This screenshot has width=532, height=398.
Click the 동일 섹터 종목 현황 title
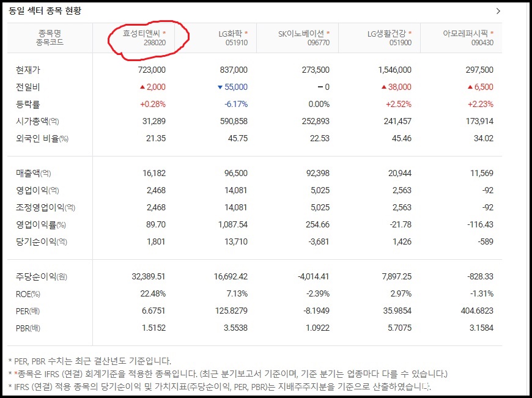(45, 11)
